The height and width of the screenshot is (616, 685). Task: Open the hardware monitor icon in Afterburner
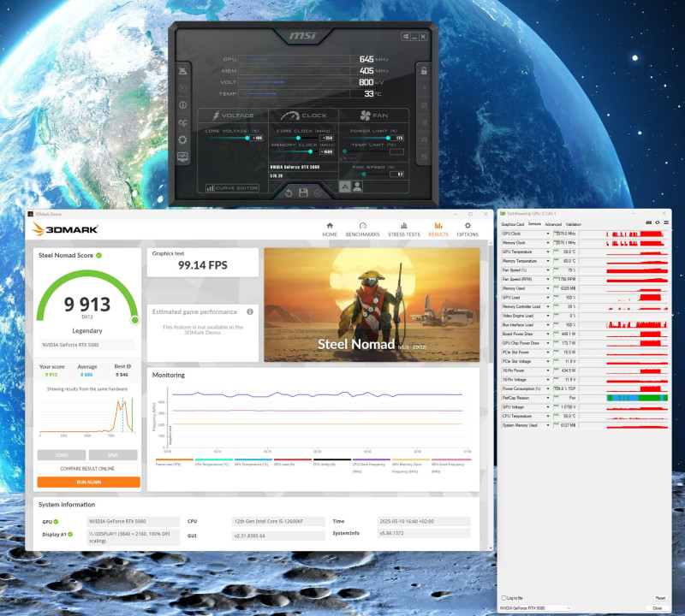[x=182, y=157]
